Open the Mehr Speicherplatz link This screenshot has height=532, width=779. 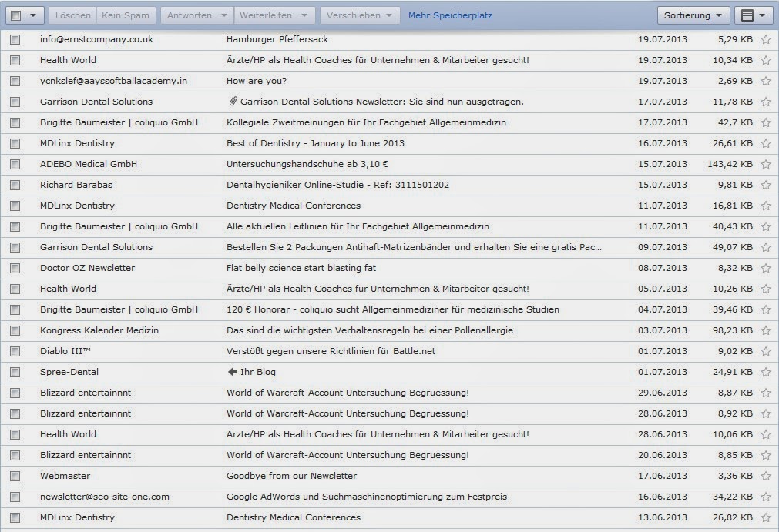click(x=450, y=15)
